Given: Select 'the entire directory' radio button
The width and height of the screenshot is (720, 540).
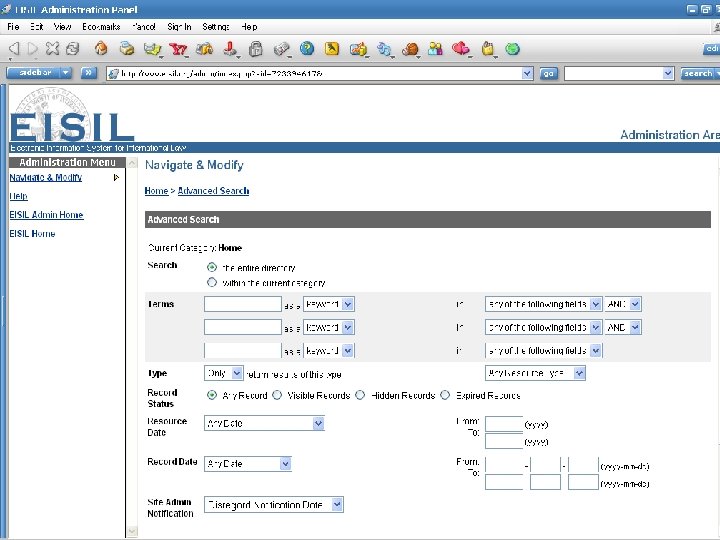Looking at the screenshot, I should (212, 267).
